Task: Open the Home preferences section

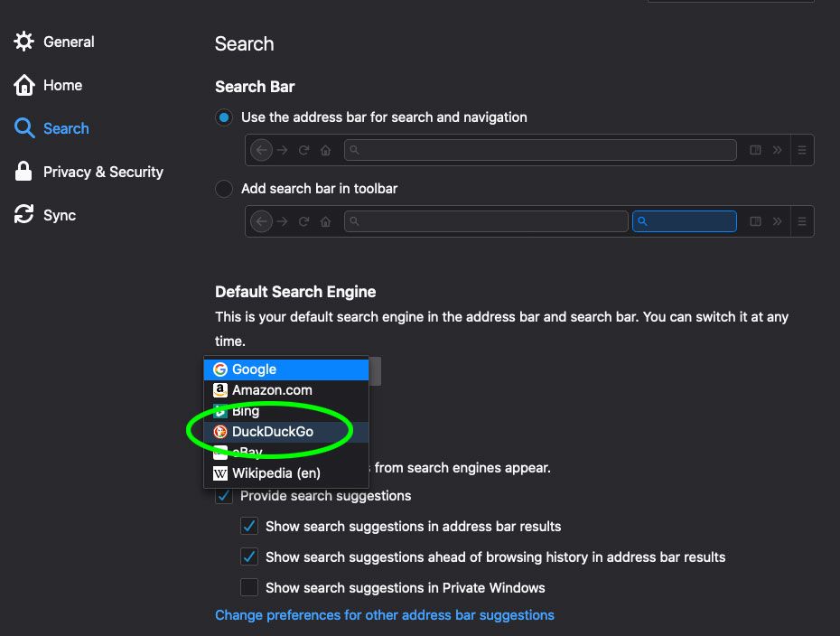Action: point(60,85)
